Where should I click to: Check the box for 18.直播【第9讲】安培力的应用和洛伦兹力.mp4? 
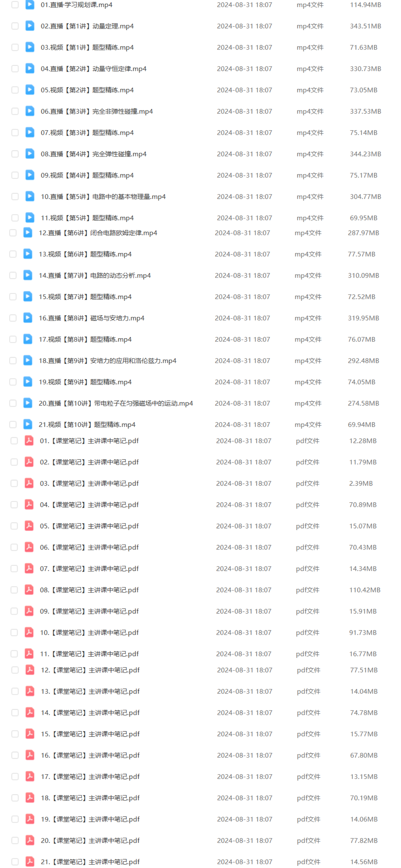tap(13, 361)
